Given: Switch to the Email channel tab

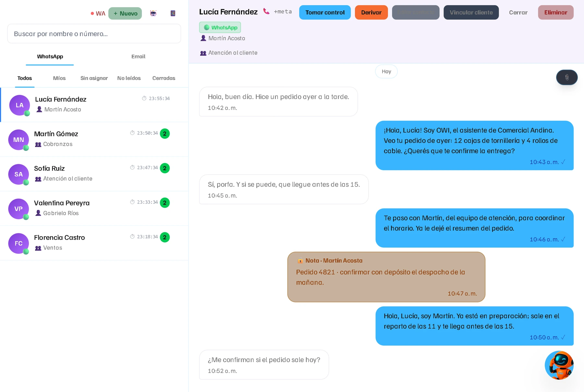Looking at the screenshot, I should coord(138,56).
